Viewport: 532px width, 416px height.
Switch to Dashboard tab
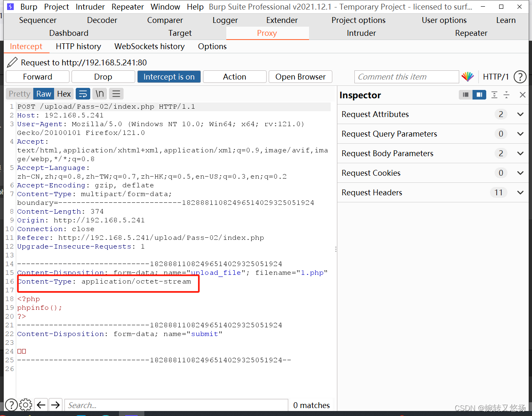tap(69, 33)
